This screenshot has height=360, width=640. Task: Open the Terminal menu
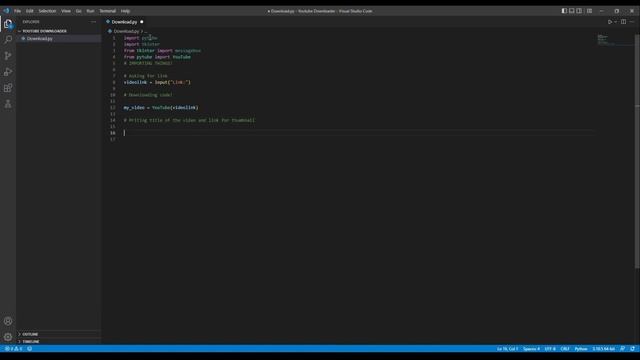pos(108,11)
